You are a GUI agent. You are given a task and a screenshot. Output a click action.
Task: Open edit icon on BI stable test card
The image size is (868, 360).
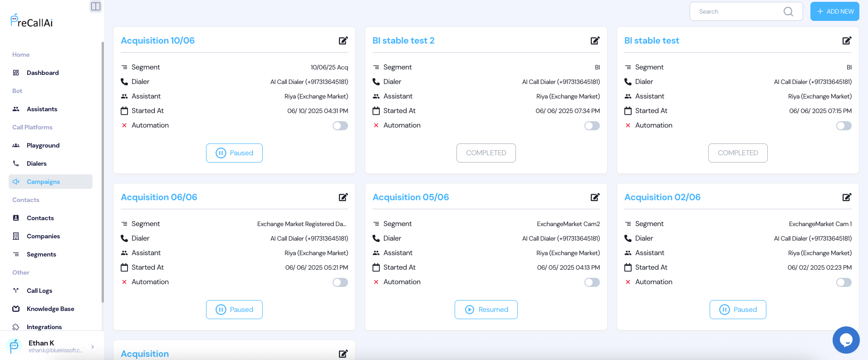click(847, 40)
